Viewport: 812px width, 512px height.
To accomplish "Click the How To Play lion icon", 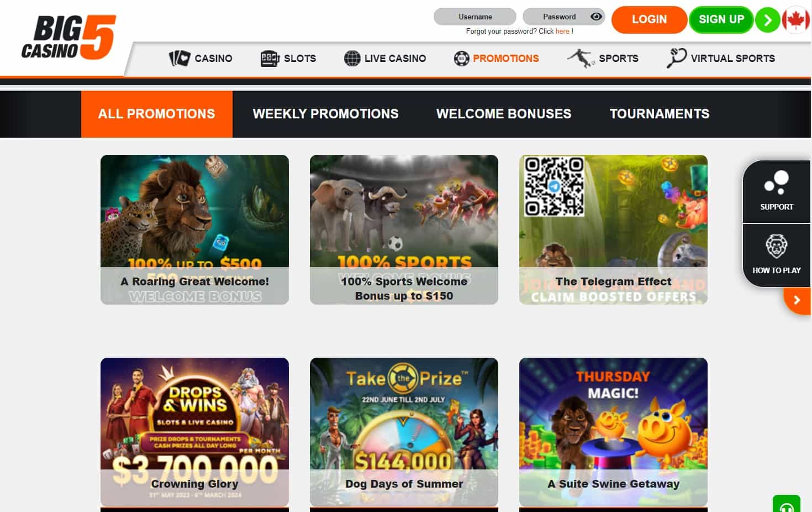I will [x=776, y=247].
